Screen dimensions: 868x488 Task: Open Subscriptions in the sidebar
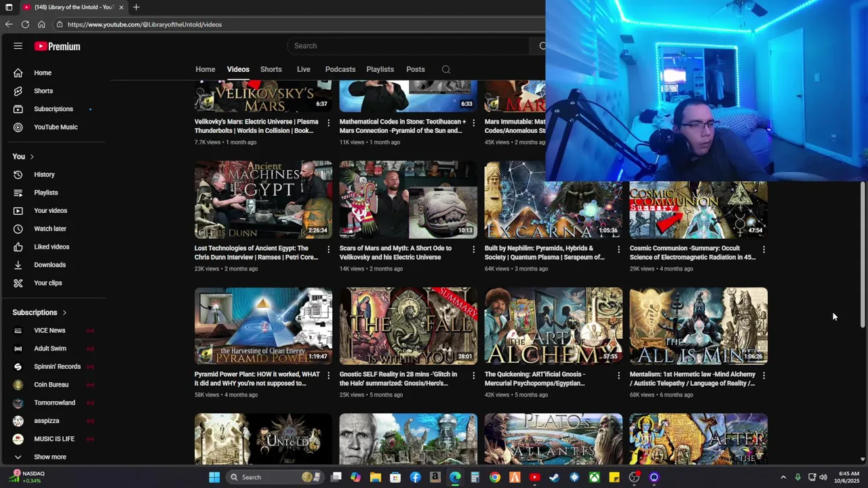point(54,108)
